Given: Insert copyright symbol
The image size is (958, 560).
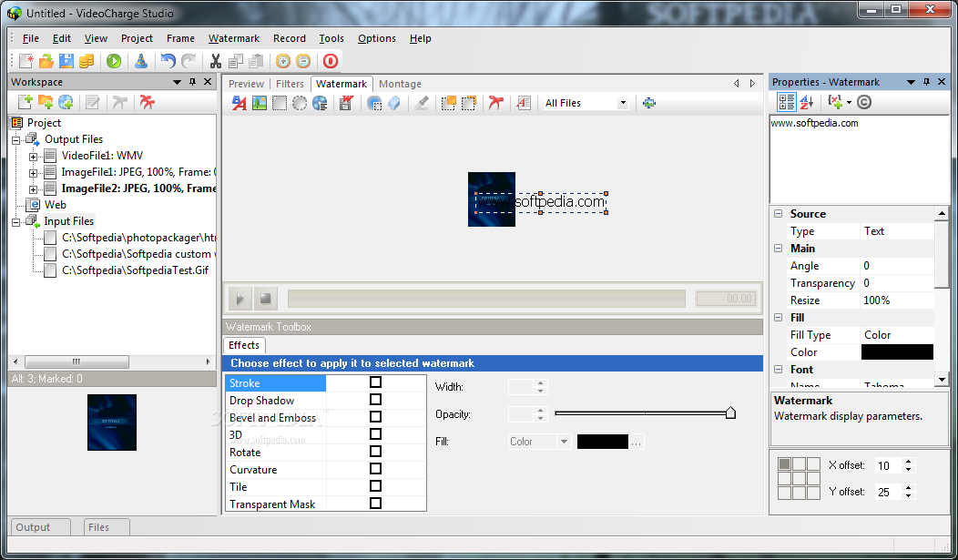Looking at the screenshot, I should click(x=864, y=102).
